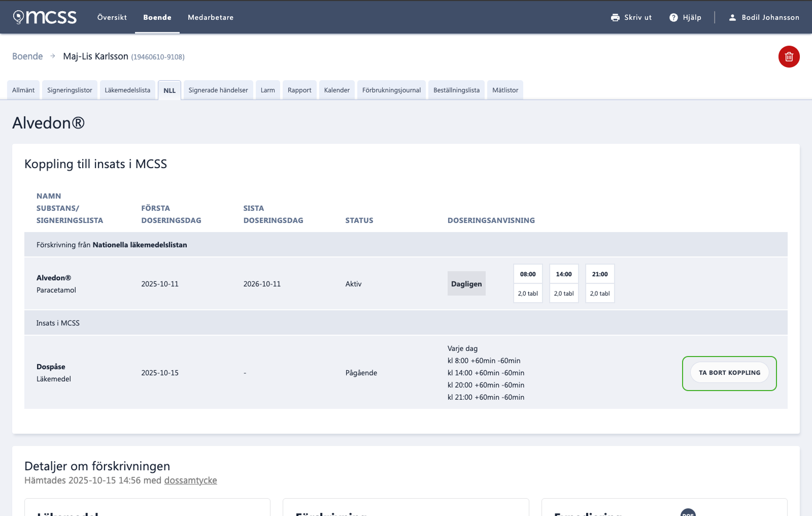The width and height of the screenshot is (812, 516).
Task: Open the Översikt menu item
Action: (x=112, y=17)
